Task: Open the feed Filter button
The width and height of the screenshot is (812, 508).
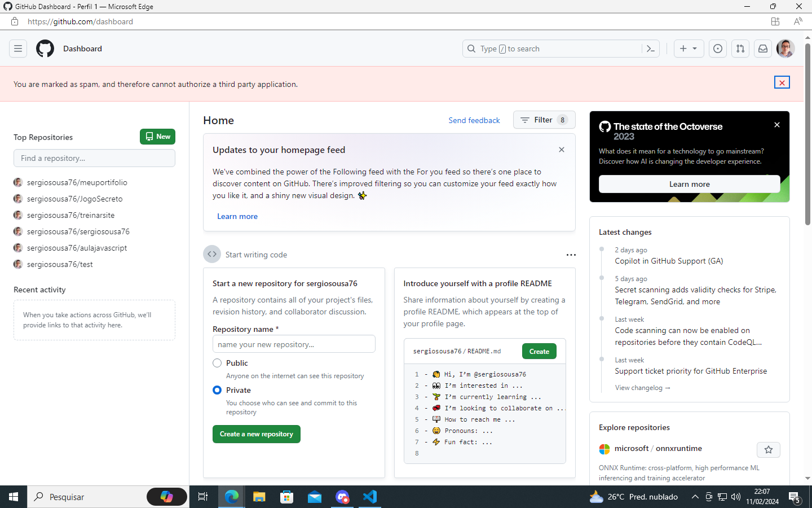Action: point(544,120)
